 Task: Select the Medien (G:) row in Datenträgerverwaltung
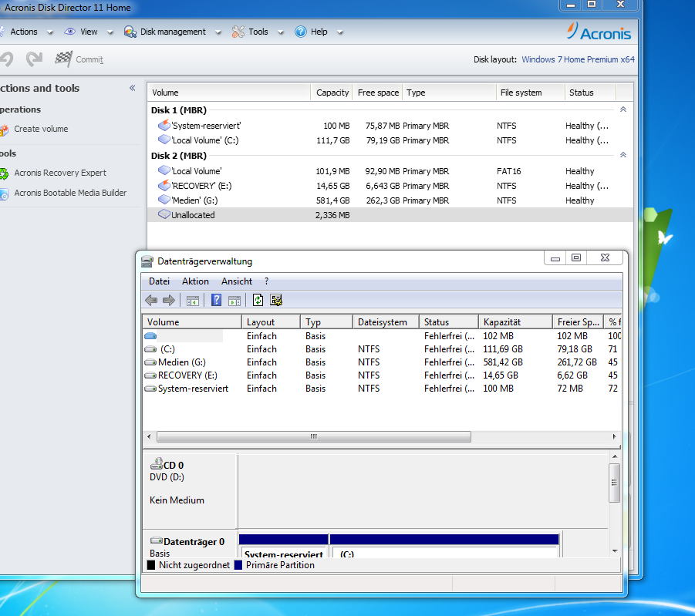(382, 362)
